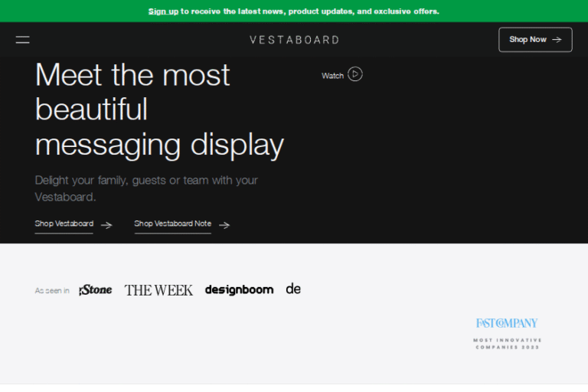Click the 'As seen in' label
This screenshot has width=588, height=392.
(52, 291)
